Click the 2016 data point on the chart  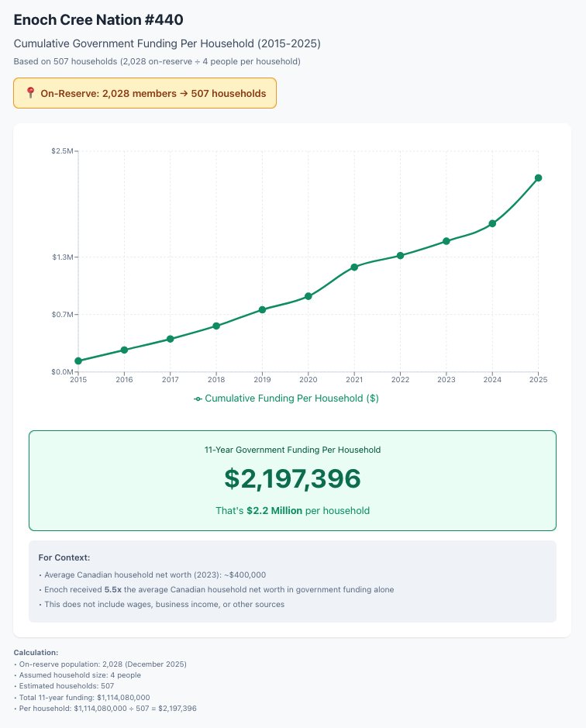(x=124, y=350)
